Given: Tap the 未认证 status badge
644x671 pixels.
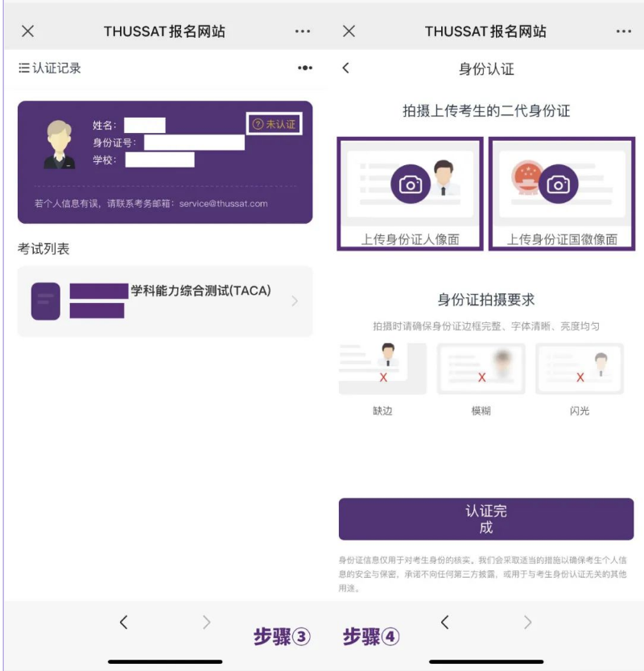Looking at the screenshot, I should coord(275,124).
